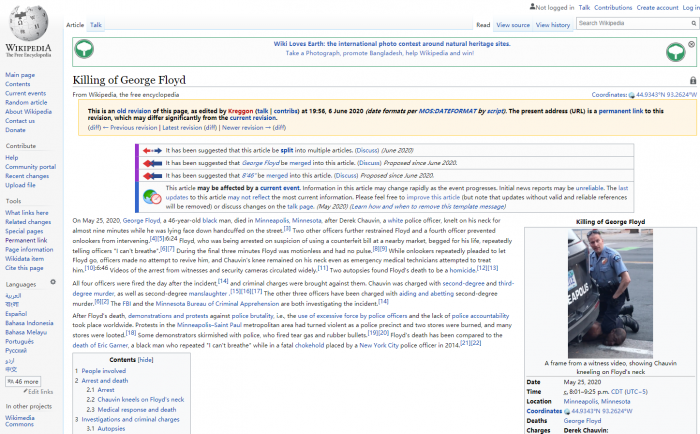Open the Wiki Loves Earth banner link

click(392, 44)
